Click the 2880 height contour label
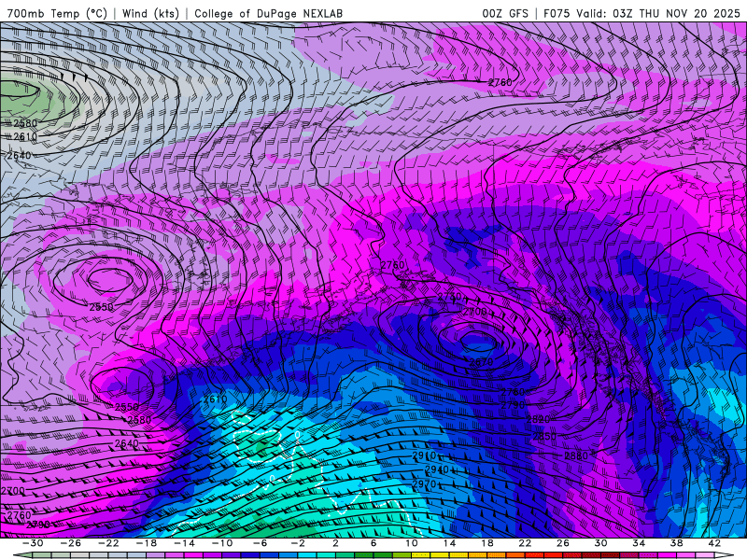Image resolution: width=747 pixels, height=560 pixels. [576, 455]
